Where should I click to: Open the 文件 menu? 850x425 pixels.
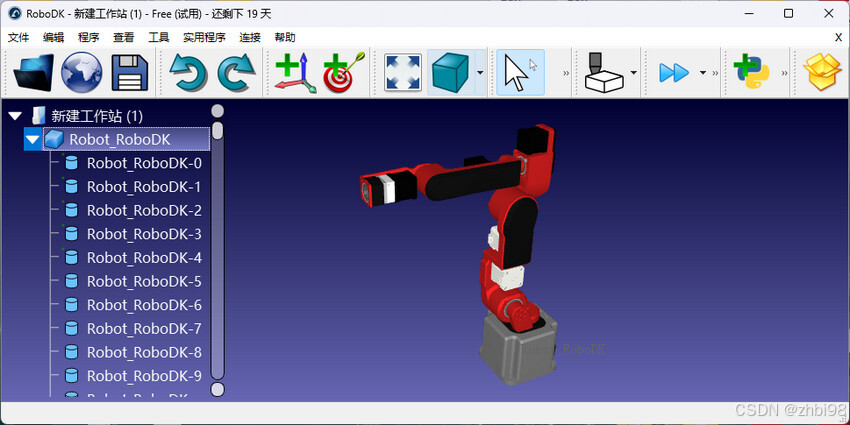click(x=18, y=37)
